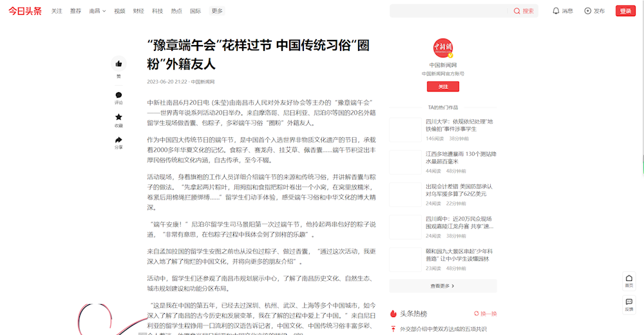644x335 pixels.
Task: Open messages via the bell icon
Action: pyautogui.click(x=556, y=11)
